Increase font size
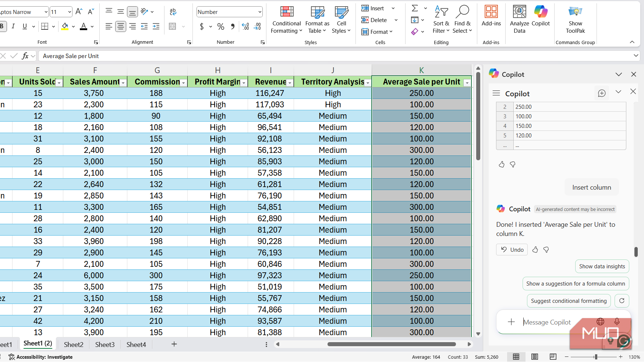644x362 pixels. pyautogui.click(x=79, y=12)
